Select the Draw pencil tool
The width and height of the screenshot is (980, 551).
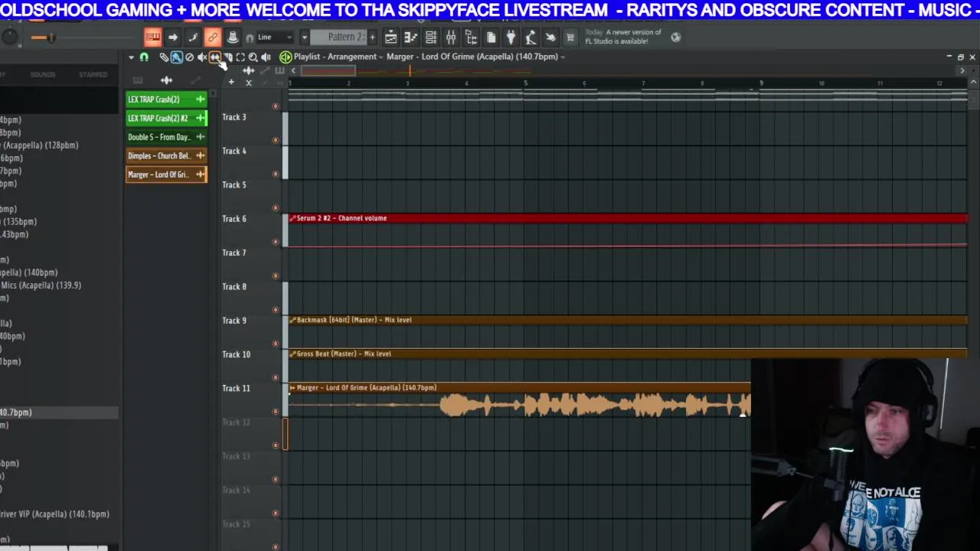164,57
